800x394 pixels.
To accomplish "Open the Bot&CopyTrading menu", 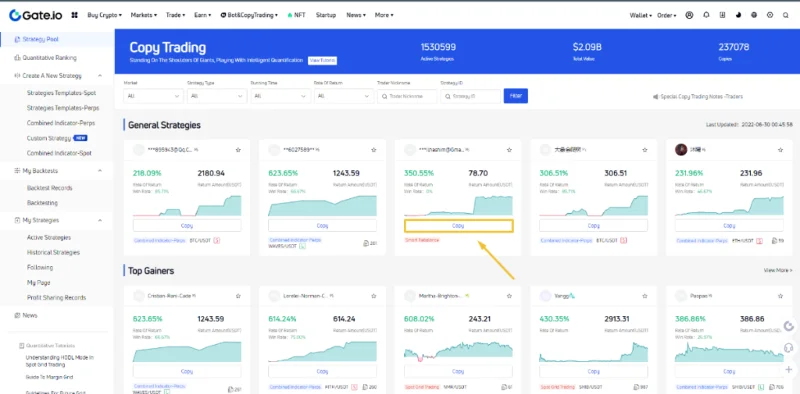I will (249, 15).
